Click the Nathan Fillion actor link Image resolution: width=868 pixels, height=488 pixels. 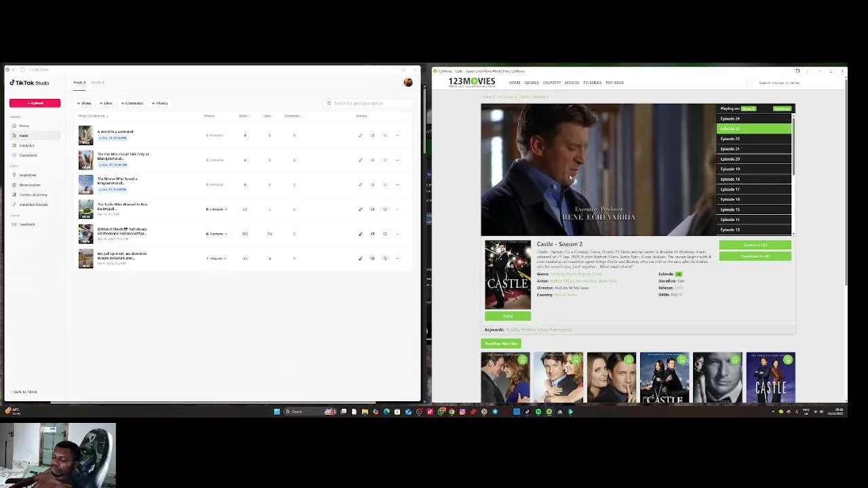pos(560,281)
